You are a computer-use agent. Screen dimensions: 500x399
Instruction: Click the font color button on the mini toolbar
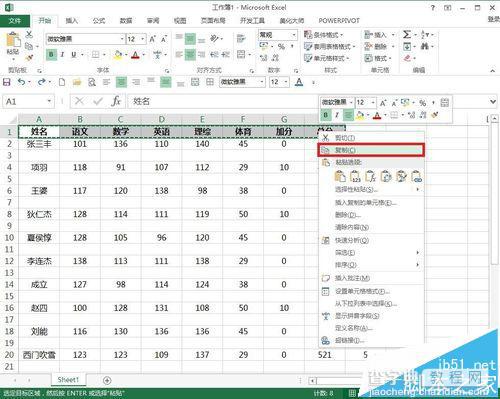377,115
